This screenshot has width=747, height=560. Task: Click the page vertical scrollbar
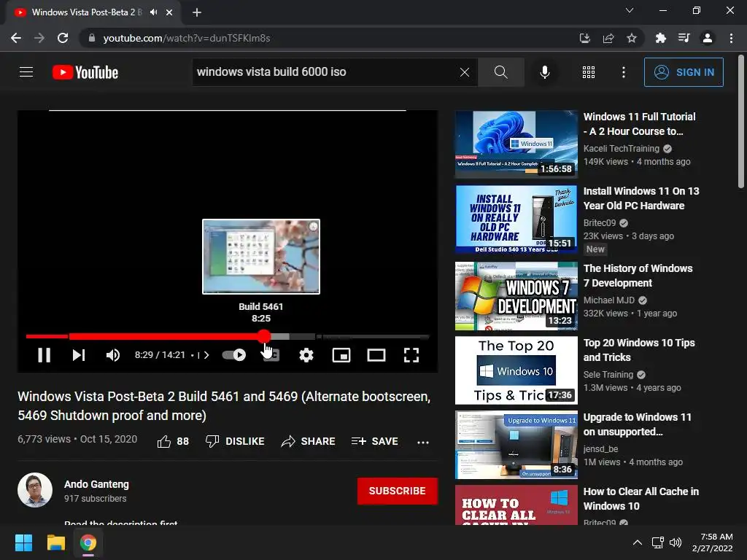[741, 122]
